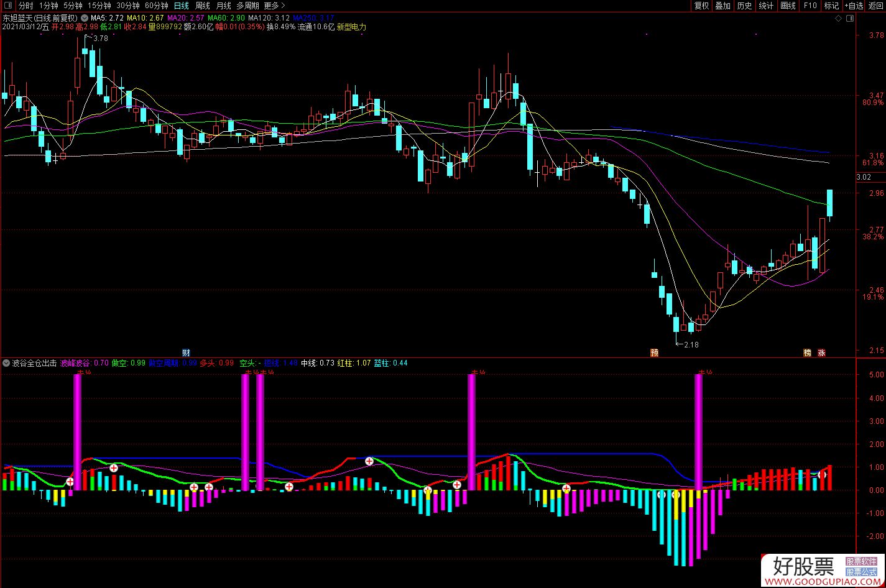Image resolution: width=886 pixels, height=588 pixels.
Task: Click the 涨 marker on timeline
Action: (x=821, y=352)
